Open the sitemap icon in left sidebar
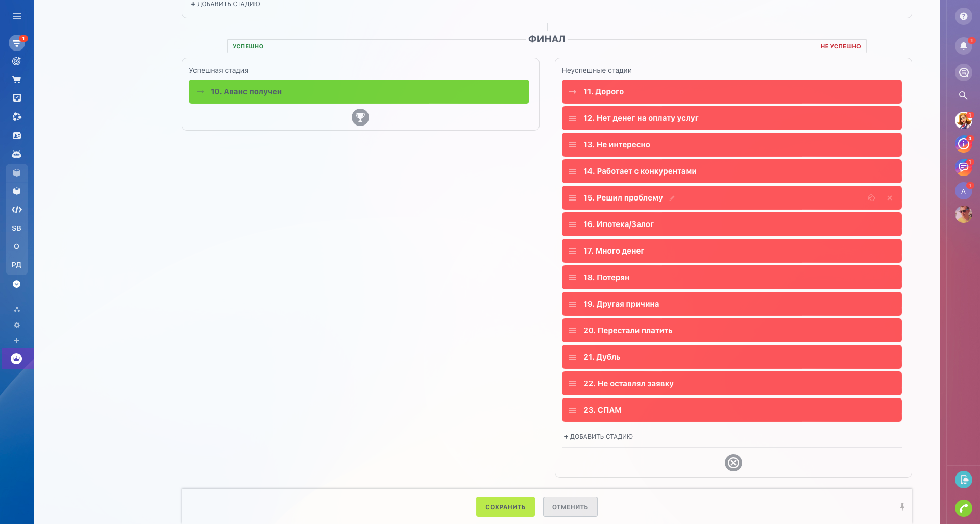The image size is (980, 524). (17, 309)
